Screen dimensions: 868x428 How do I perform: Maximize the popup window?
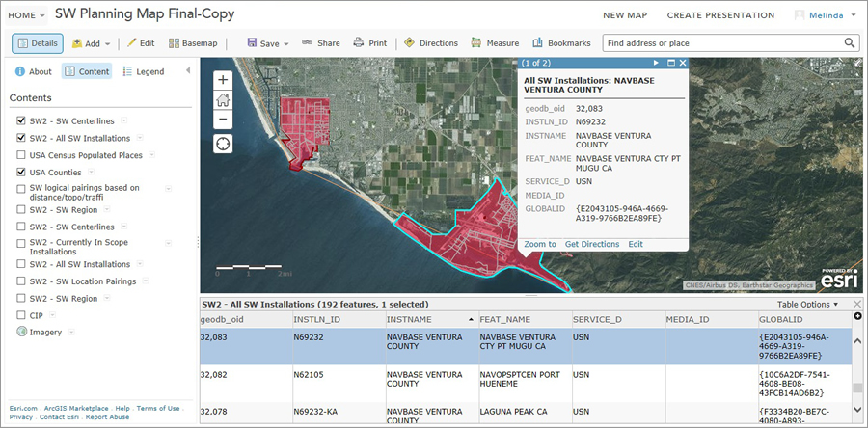(671, 63)
